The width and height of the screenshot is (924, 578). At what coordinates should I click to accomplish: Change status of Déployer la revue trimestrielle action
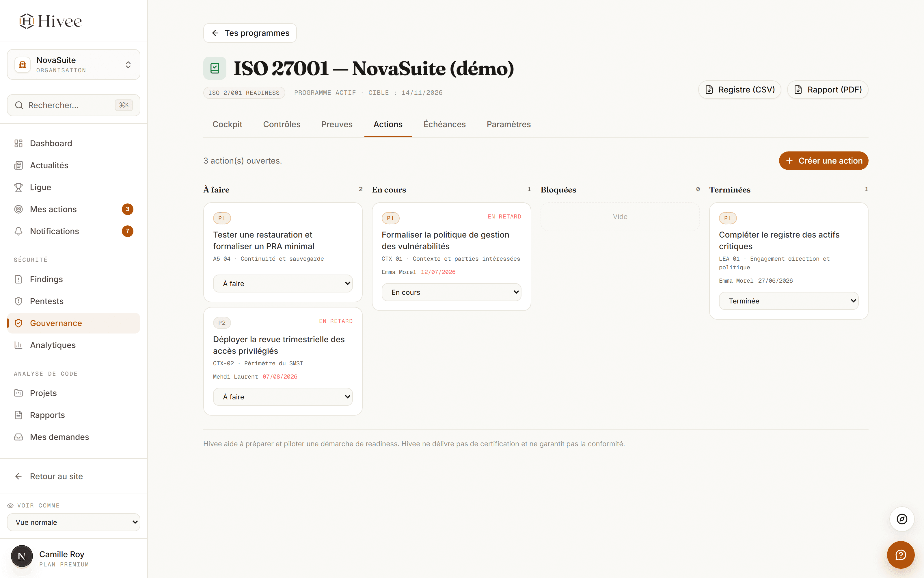(x=283, y=397)
